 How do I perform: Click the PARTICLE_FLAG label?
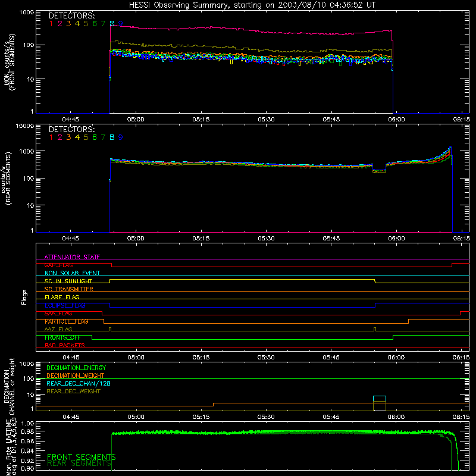click(x=67, y=321)
